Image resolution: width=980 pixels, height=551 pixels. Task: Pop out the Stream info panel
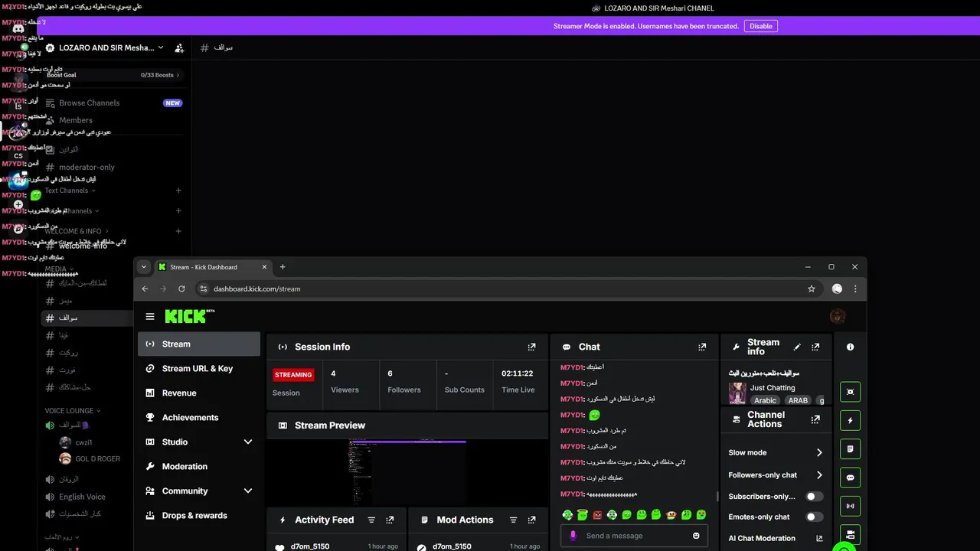click(x=815, y=347)
